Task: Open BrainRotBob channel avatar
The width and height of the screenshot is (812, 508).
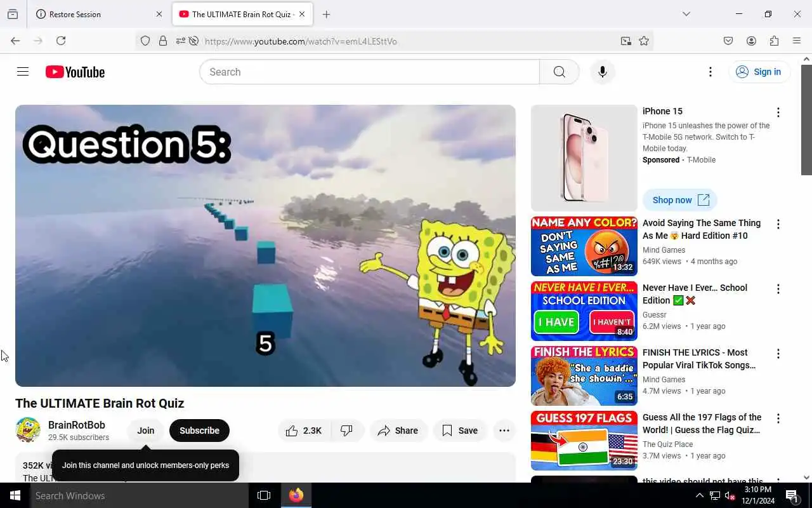Action: pyautogui.click(x=28, y=430)
